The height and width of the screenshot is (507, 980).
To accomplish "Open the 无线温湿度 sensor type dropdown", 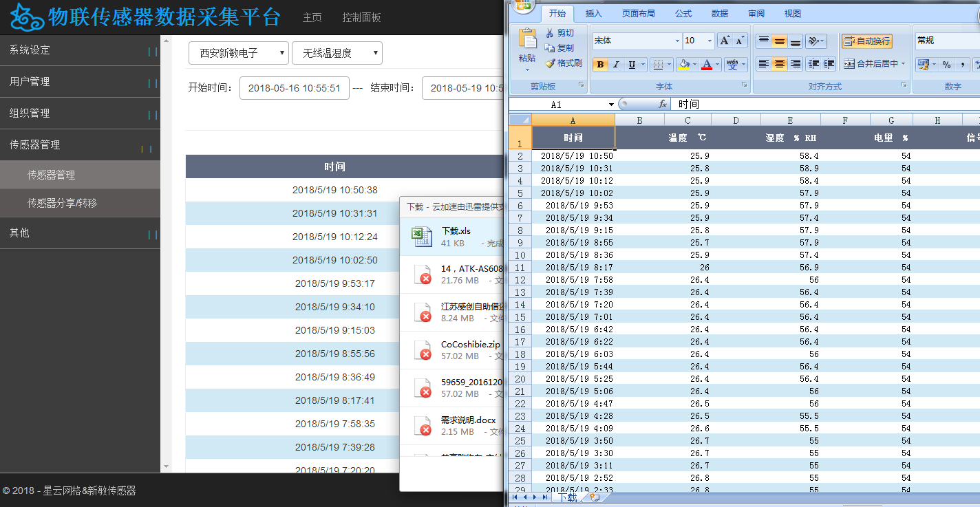I will tap(337, 53).
